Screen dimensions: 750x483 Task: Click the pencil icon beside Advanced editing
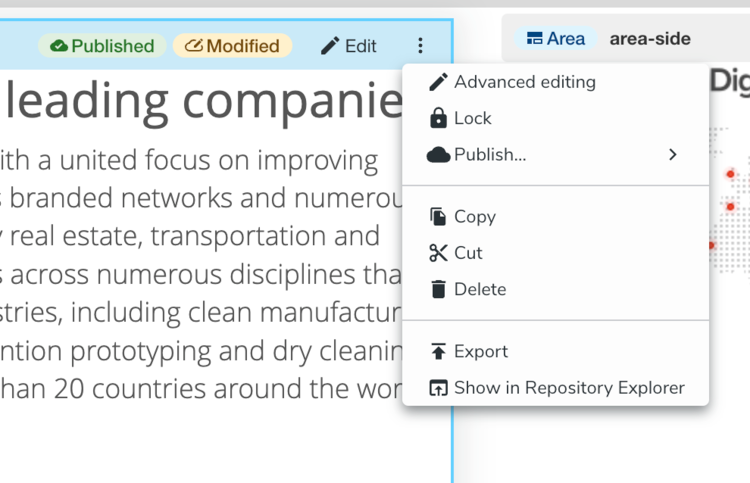[x=438, y=82]
